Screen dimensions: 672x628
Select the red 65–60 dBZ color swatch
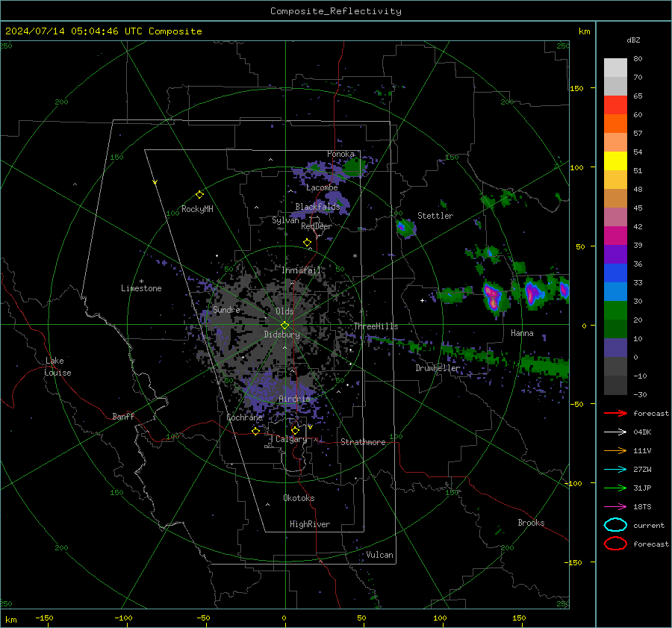click(615, 105)
